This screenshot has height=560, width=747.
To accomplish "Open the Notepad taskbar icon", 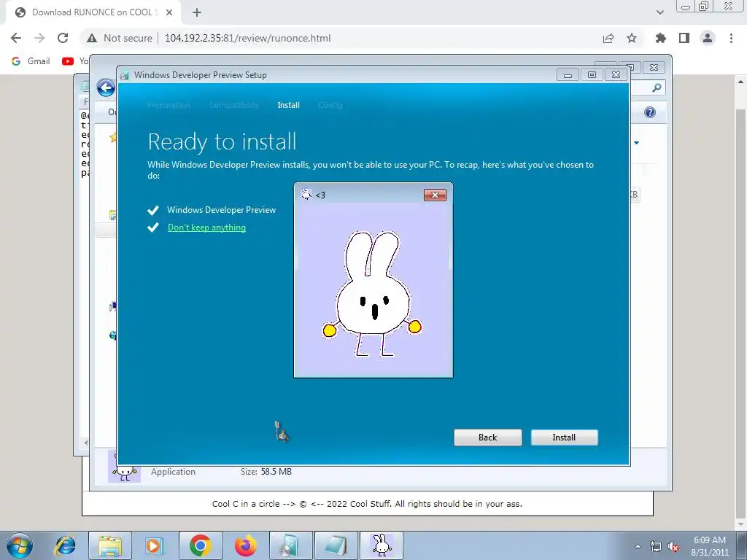I will point(336,545).
